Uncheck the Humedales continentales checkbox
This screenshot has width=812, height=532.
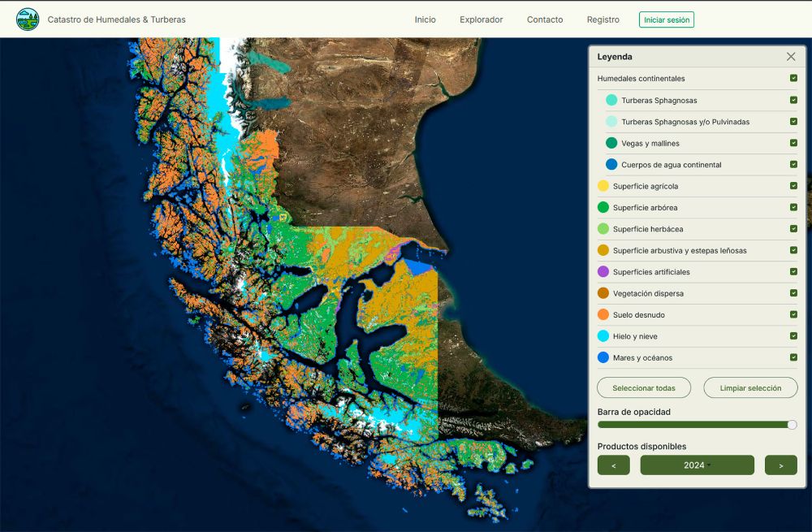point(793,79)
